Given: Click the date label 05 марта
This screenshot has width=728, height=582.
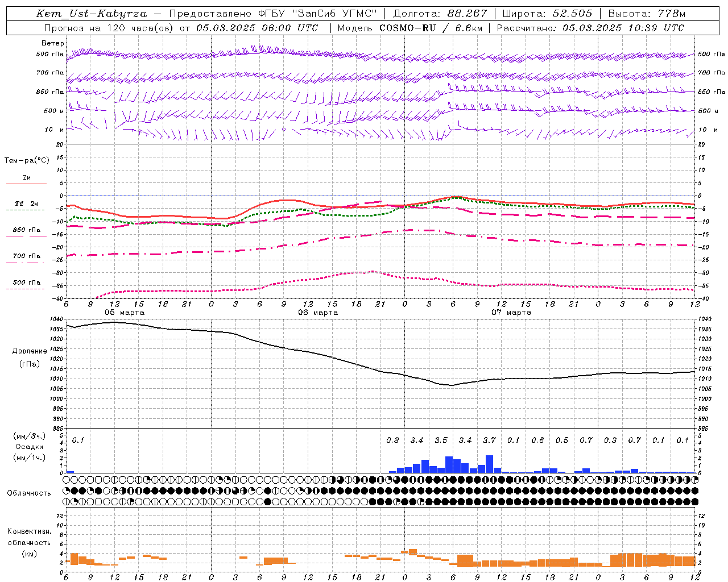Looking at the screenshot, I should pyautogui.click(x=125, y=313).
